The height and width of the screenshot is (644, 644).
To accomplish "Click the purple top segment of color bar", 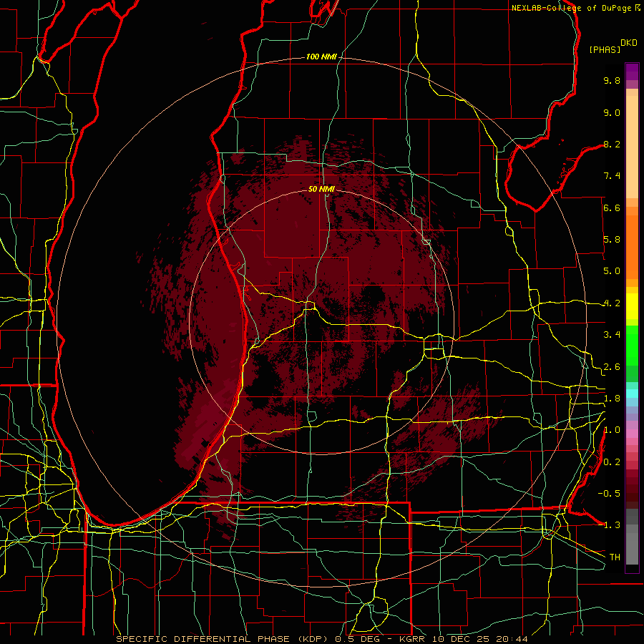I will coord(632,72).
